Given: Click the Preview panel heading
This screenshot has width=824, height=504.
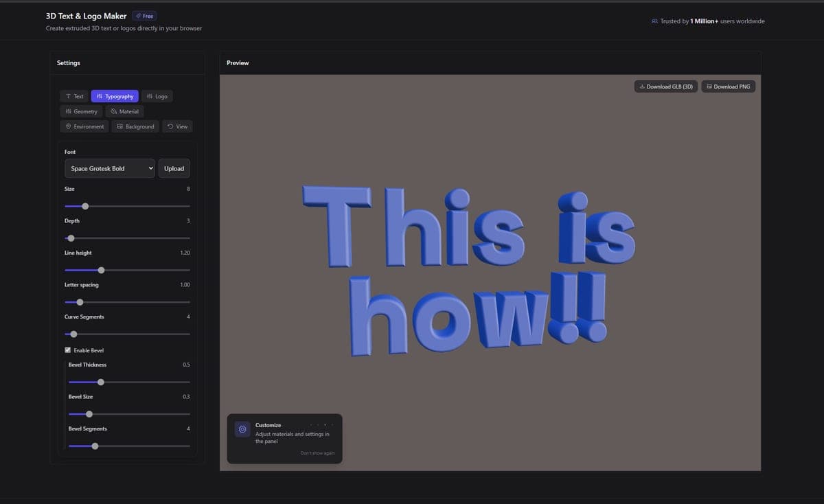Looking at the screenshot, I should [x=238, y=63].
